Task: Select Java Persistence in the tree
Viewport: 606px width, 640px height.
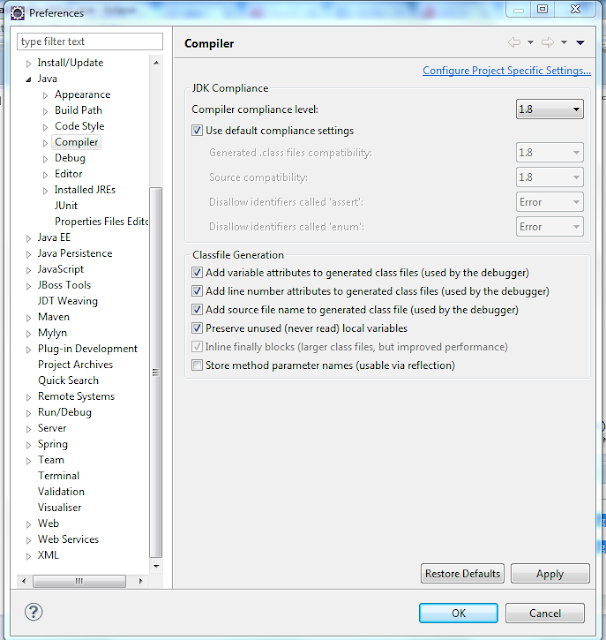Action: [75, 253]
